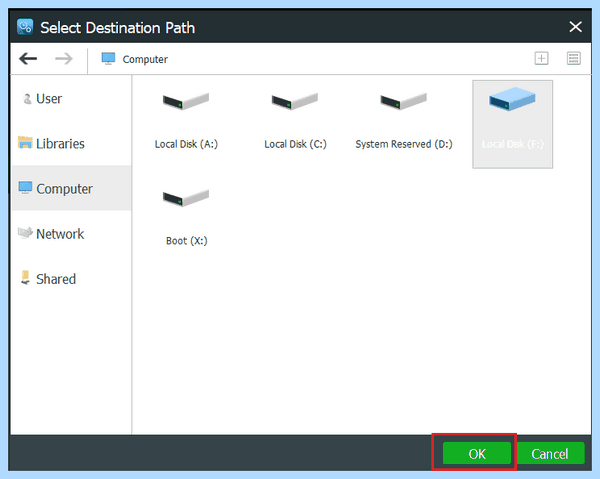Click the Boot (X:) label
The image size is (600, 479).
(x=187, y=241)
